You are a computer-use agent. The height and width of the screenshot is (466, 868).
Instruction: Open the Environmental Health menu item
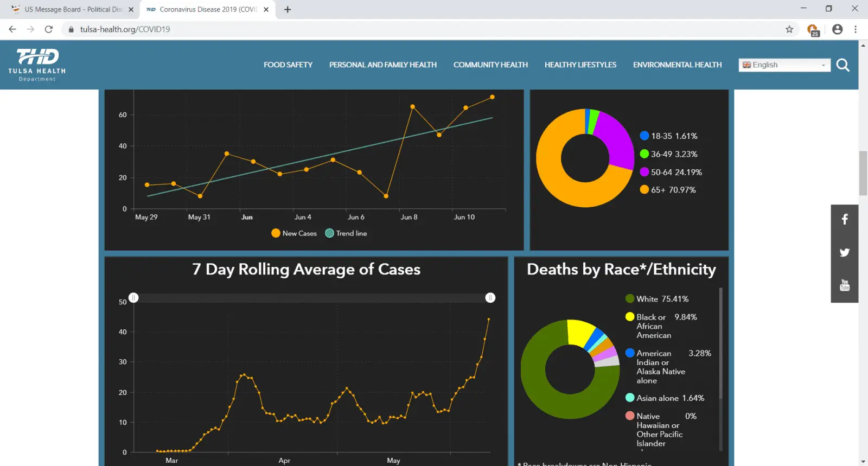point(677,65)
